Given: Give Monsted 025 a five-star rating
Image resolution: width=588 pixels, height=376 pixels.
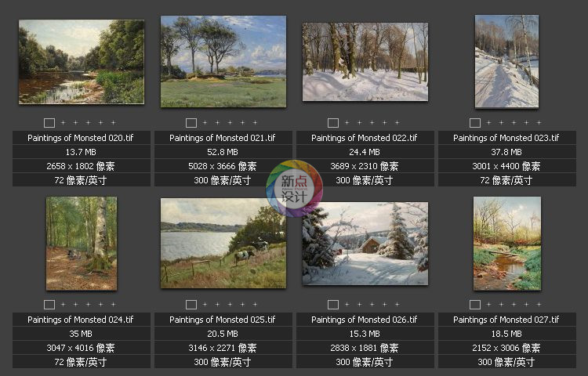Looking at the screenshot, I should click(255, 304).
